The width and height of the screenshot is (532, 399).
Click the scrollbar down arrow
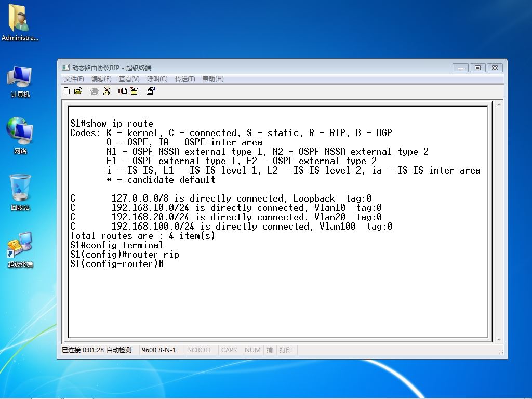[499, 339]
